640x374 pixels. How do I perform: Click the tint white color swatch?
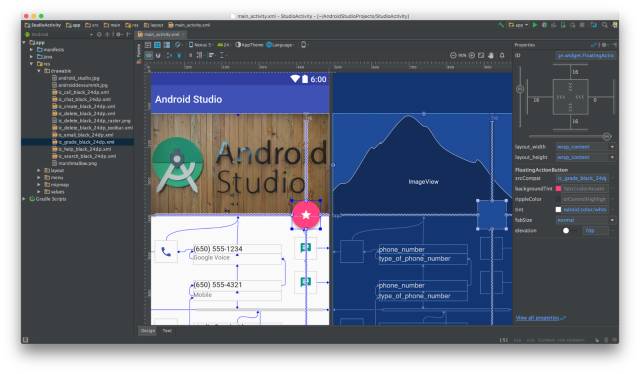(558, 209)
